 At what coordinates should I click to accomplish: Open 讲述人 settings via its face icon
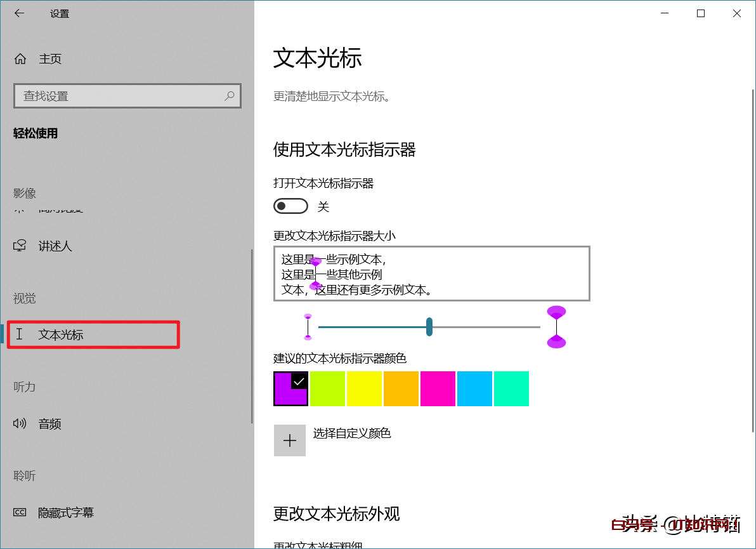pos(21,246)
